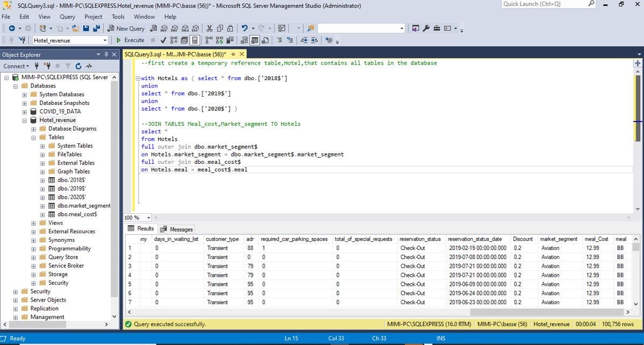The width and height of the screenshot is (644, 345).
Task: Refresh the Object Explorer tree
Action: pos(78,66)
